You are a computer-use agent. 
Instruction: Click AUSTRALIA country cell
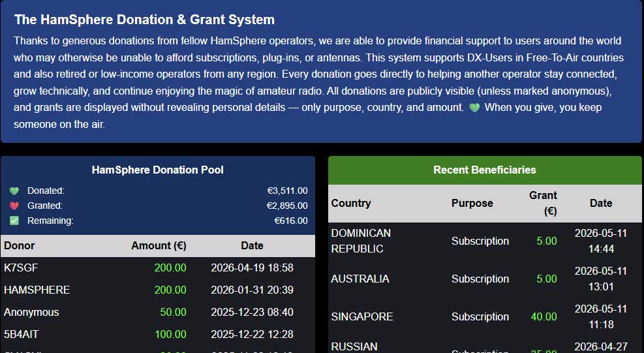click(360, 279)
